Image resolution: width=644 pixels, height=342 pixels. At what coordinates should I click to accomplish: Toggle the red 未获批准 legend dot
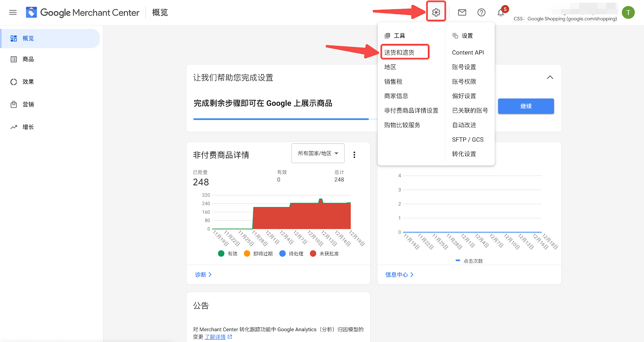[313, 253]
